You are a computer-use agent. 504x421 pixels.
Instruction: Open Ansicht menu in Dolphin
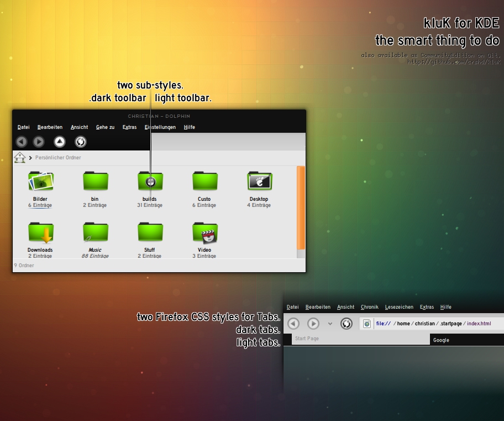80,127
